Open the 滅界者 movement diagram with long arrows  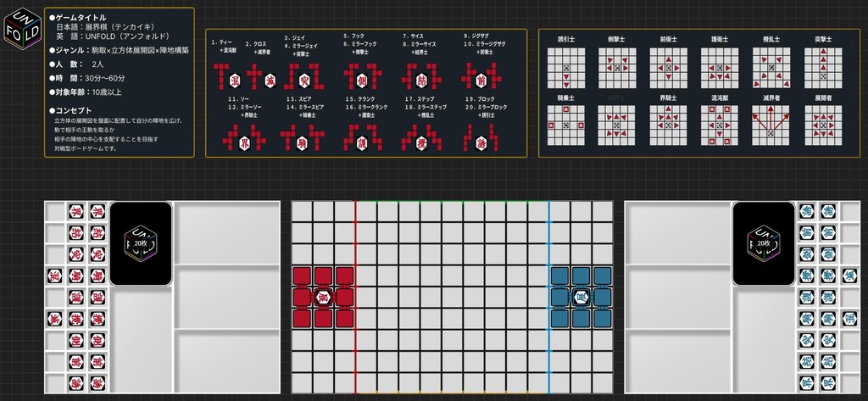click(771, 125)
